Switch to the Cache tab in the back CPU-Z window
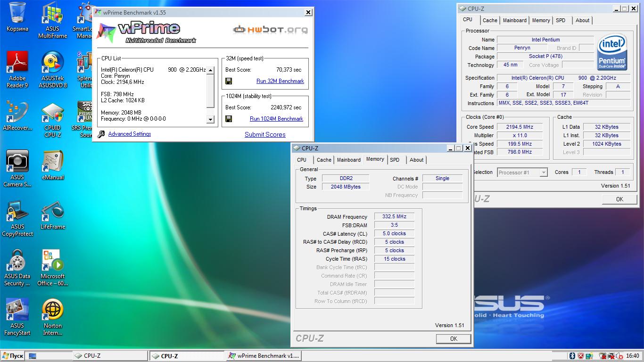The width and height of the screenshot is (644, 362). [490, 20]
